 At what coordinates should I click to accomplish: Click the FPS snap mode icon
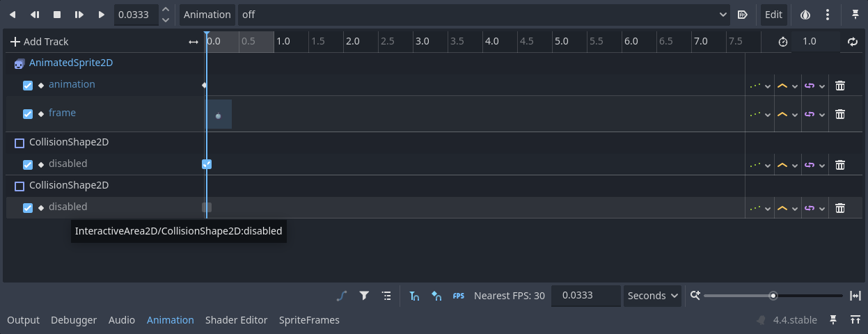pyautogui.click(x=459, y=296)
